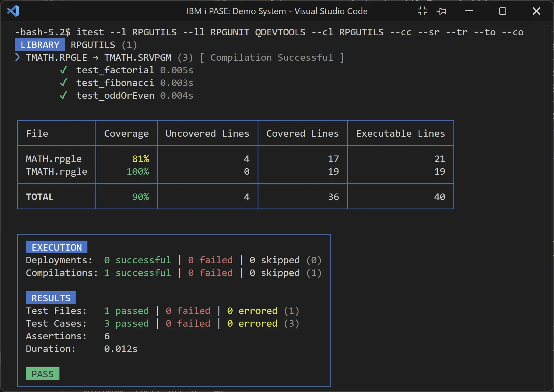Pin the window with the pin icon

(441, 11)
